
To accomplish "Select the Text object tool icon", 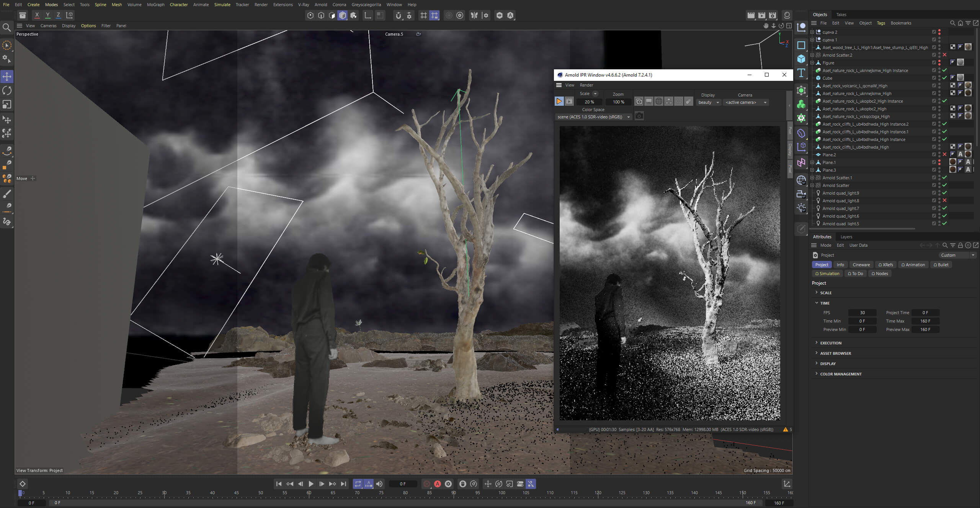I will click(801, 73).
